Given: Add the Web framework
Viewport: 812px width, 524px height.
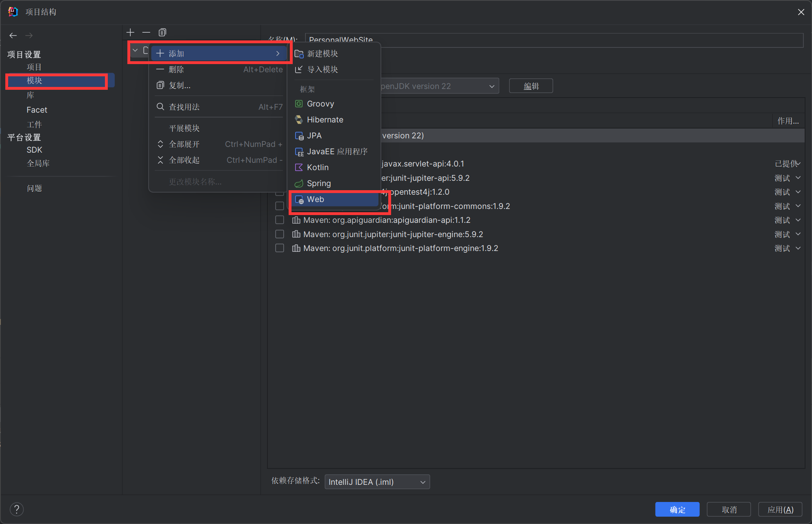Looking at the screenshot, I should pos(334,199).
